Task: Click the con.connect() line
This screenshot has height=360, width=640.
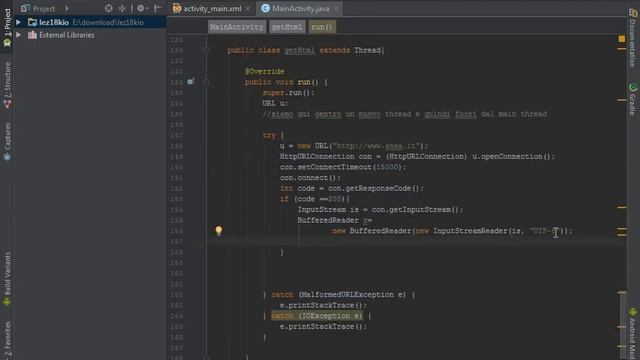Action: pyautogui.click(x=310, y=178)
